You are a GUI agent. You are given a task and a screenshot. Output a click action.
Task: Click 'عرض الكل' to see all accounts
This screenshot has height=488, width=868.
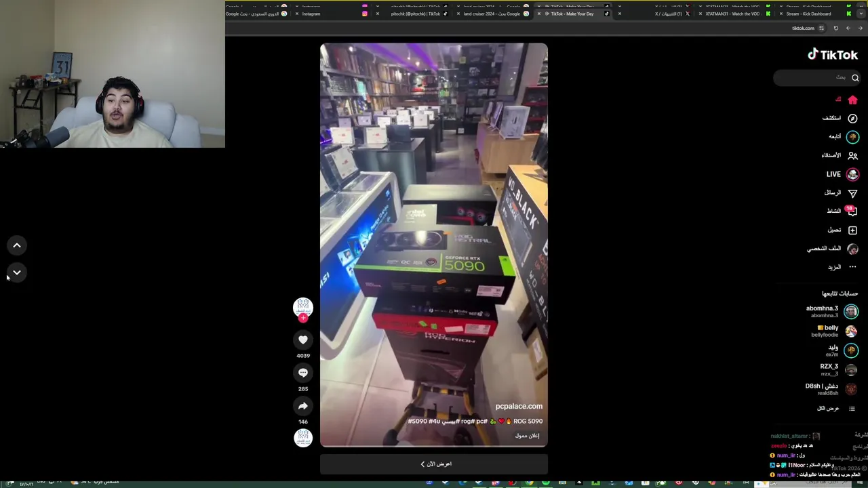[x=837, y=409]
